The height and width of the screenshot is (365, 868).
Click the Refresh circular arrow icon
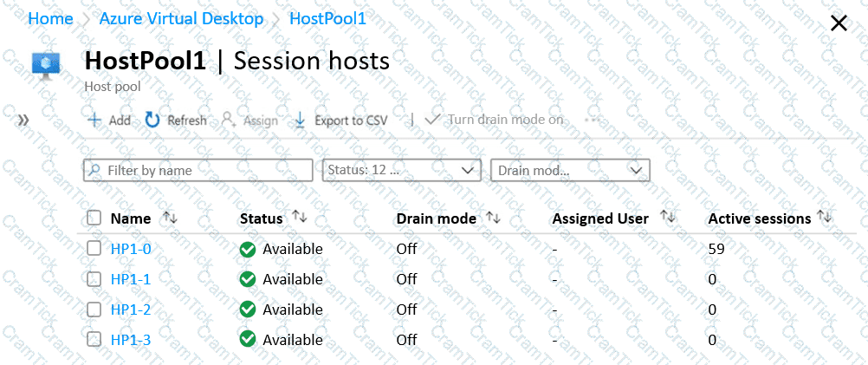click(152, 120)
